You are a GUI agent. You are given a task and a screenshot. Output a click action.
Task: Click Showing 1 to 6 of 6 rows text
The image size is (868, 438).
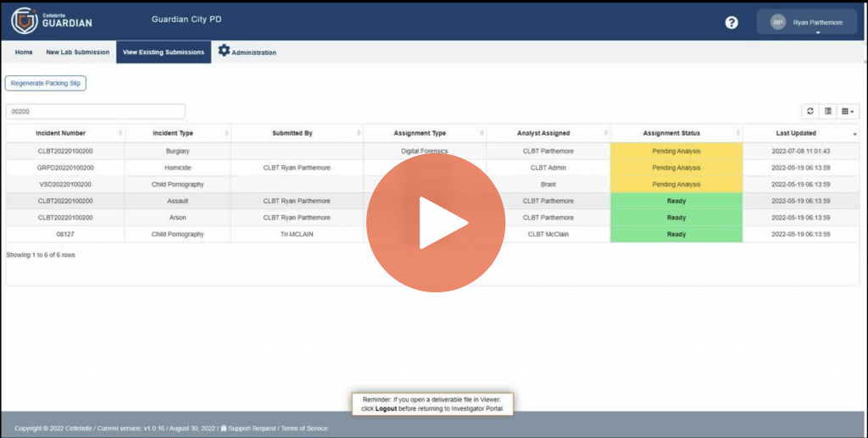click(41, 255)
